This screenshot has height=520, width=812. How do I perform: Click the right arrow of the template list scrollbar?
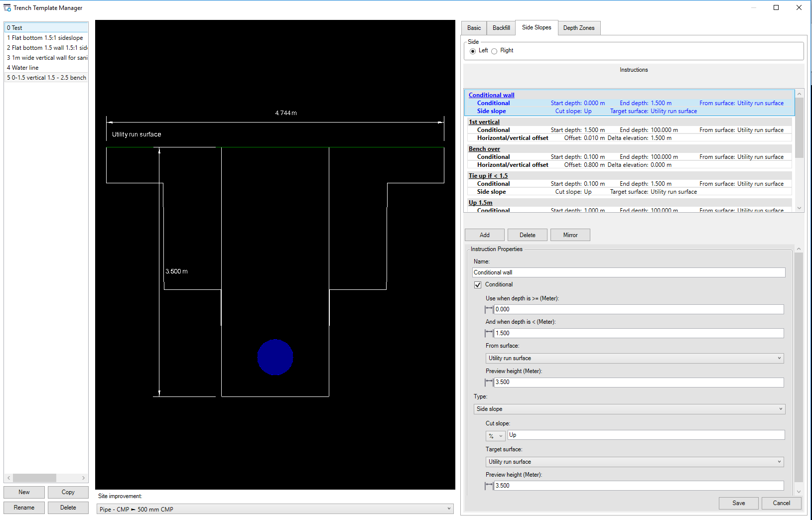[83, 478]
